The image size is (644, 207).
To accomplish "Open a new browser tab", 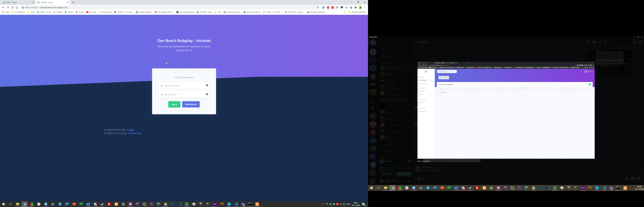I will [x=73, y=2].
